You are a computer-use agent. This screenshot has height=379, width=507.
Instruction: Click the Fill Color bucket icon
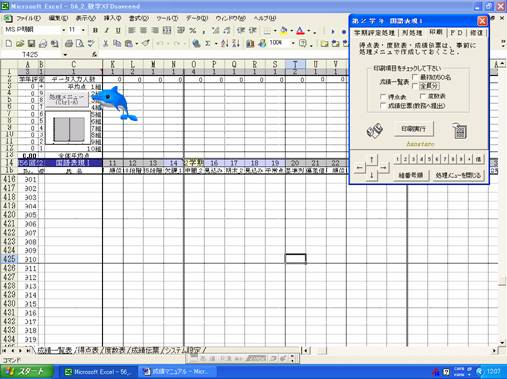coord(283,31)
